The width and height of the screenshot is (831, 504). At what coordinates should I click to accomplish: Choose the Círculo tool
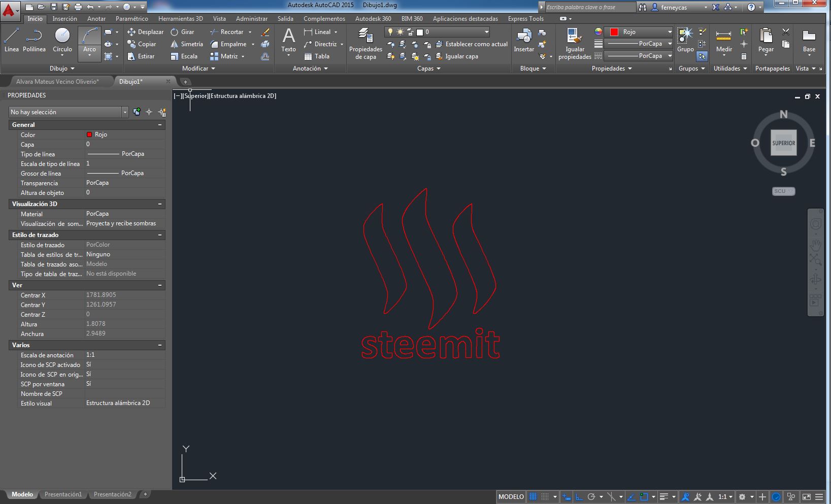coord(62,40)
